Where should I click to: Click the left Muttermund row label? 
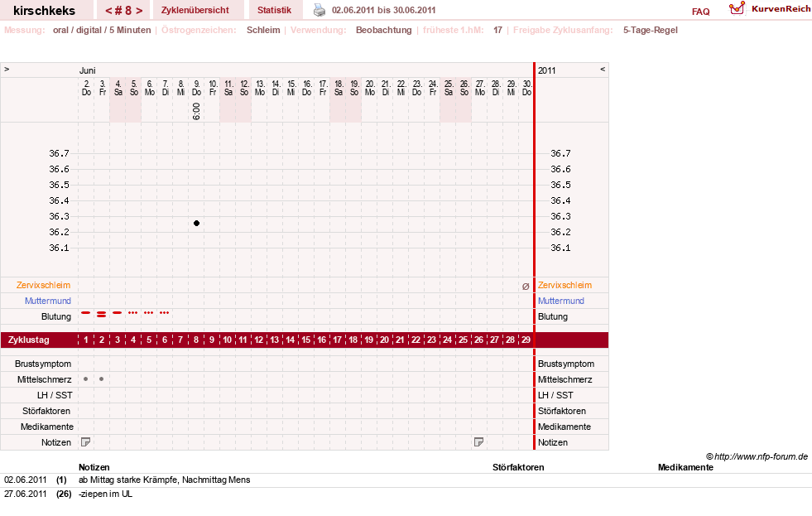(48, 301)
